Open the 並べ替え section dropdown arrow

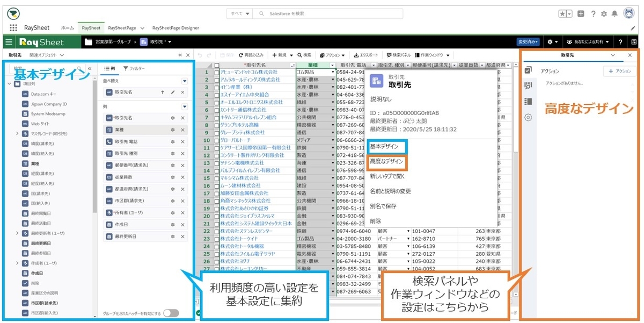point(185,81)
